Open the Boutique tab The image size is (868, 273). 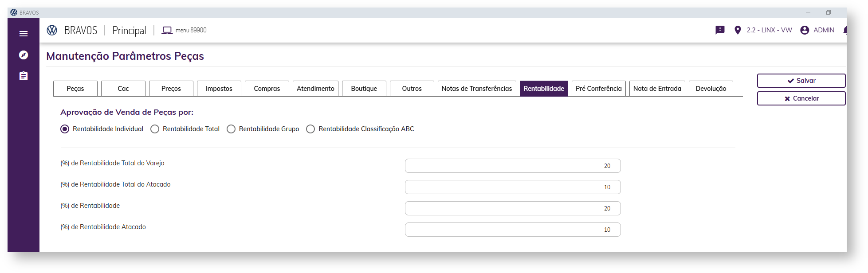[x=364, y=89]
